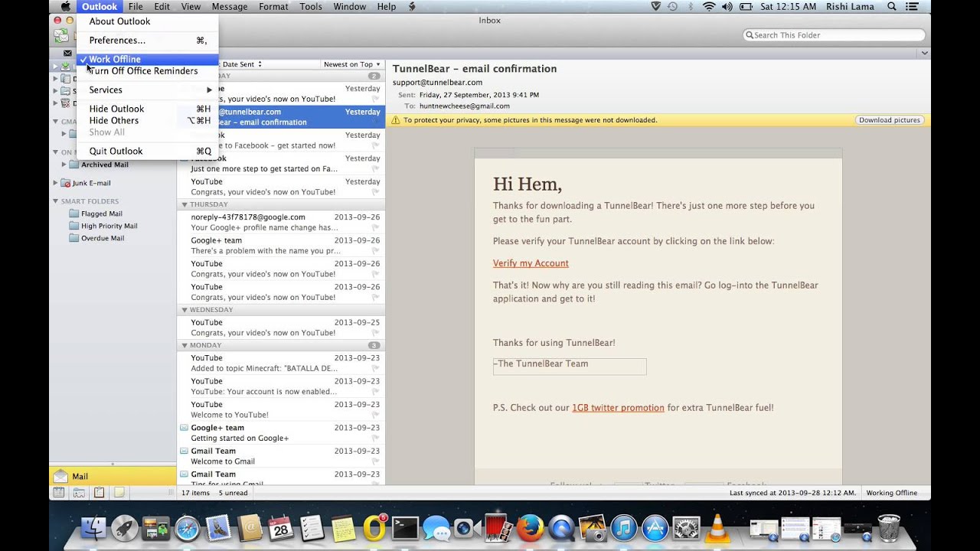Viewport: 980px width, 551px height.
Task: Select Quit Outlook from menu
Action: tap(147, 152)
